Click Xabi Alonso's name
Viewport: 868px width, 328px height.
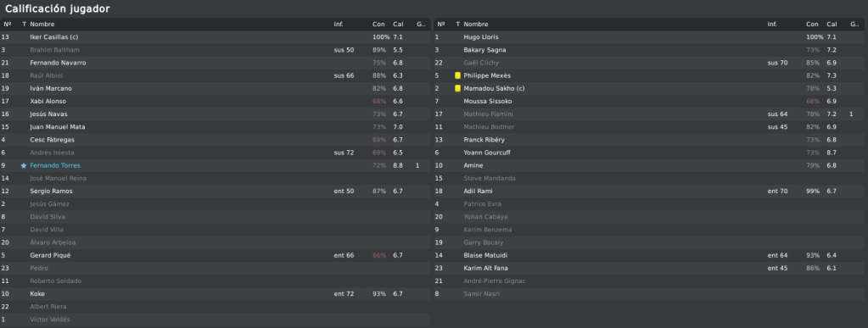(x=48, y=101)
